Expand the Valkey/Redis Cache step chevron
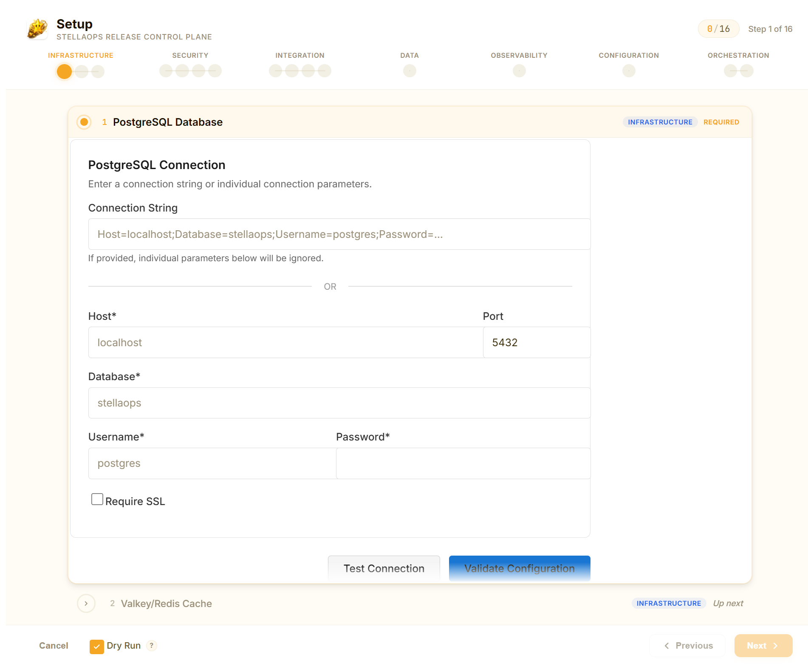808x672 pixels. click(86, 603)
